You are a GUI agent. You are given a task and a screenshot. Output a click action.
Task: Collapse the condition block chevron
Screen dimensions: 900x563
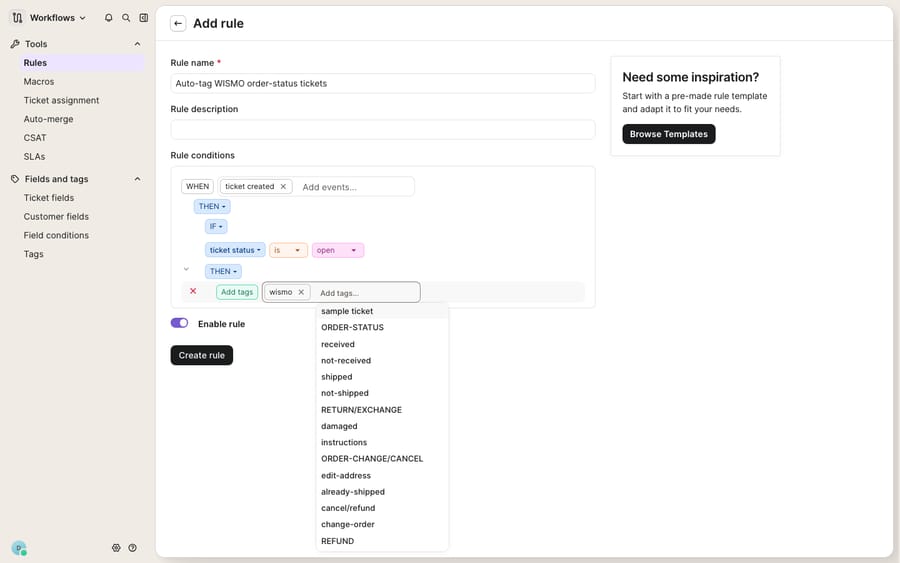pyautogui.click(x=186, y=269)
